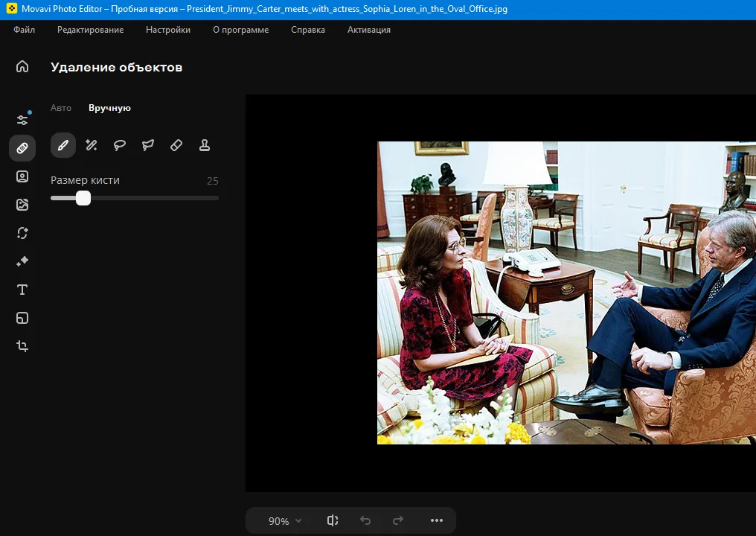756x536 pixels.
Task: Open the Активация menu
Action: pyautogui.click(x=369, y=30)
